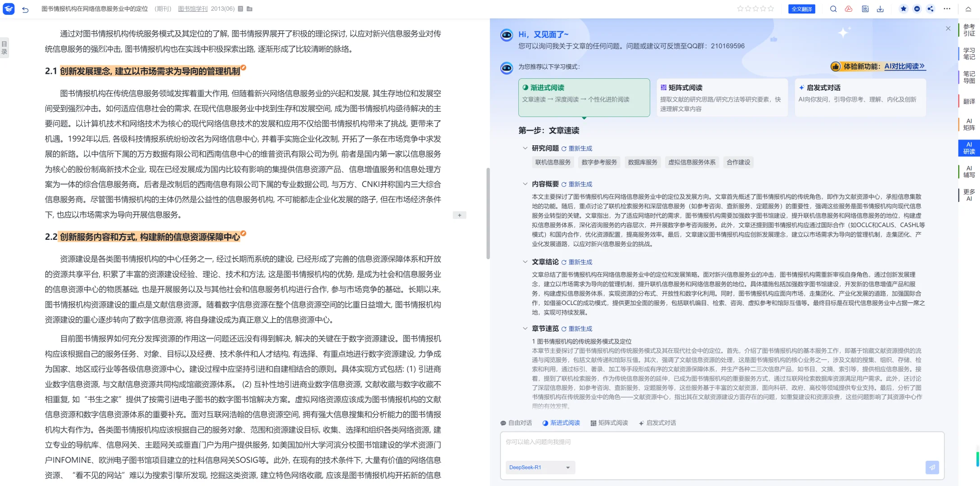Viewport: 980px width, 486px height.
Task: Open the document comparison tool
Action: pyautogui.click(x=865, y=9)
